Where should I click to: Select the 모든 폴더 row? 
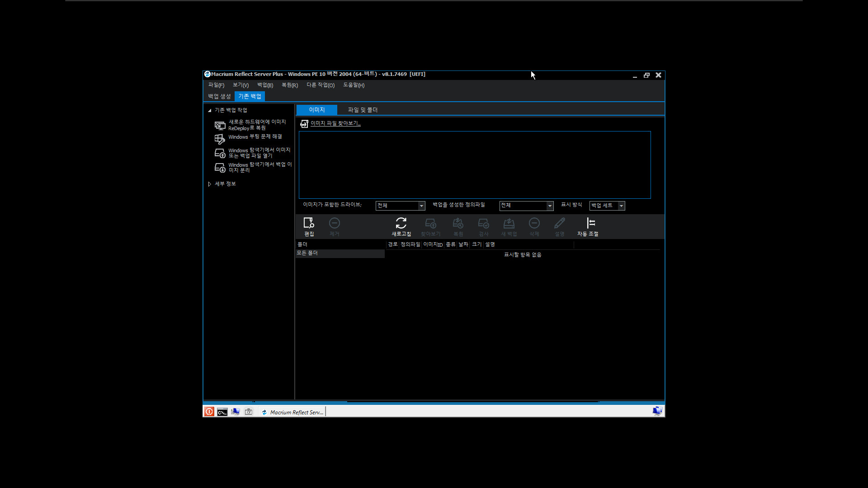tap(340, 253)
